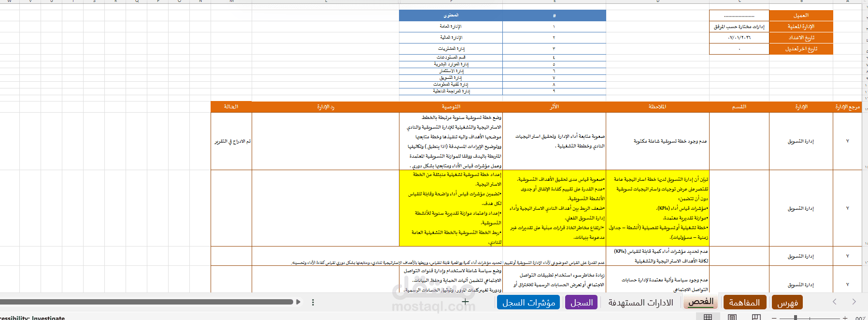Select the تم الادراج في التقرير status cell
The height and width of the screenshot is (320, 868).
[x=231, y=141]
